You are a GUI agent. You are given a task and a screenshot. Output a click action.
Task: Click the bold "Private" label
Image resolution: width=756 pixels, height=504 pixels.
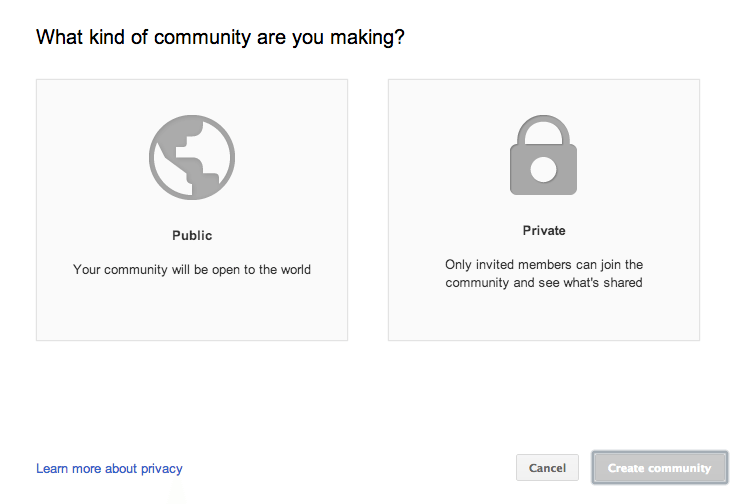point(544,231)
